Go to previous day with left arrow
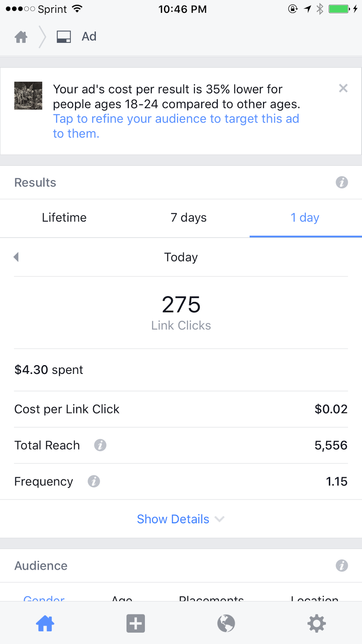Viewport: 362px width, 644px height. click(x=16, y=257)
